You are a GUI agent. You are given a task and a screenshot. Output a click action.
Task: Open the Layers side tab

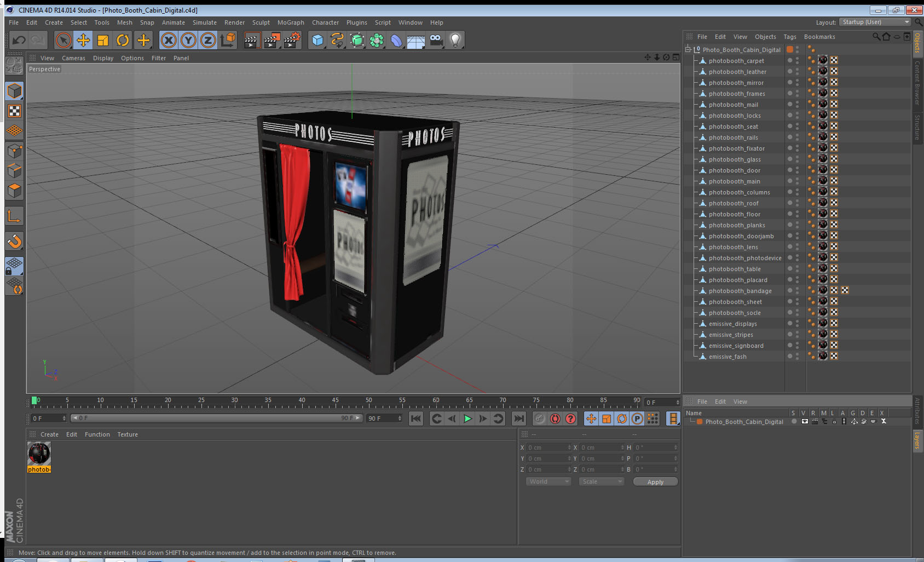point(917,441)
